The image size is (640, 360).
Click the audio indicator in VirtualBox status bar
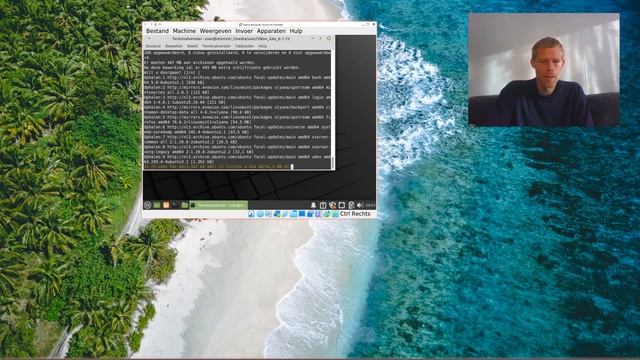pyautogui.click(x=269, y=213)
